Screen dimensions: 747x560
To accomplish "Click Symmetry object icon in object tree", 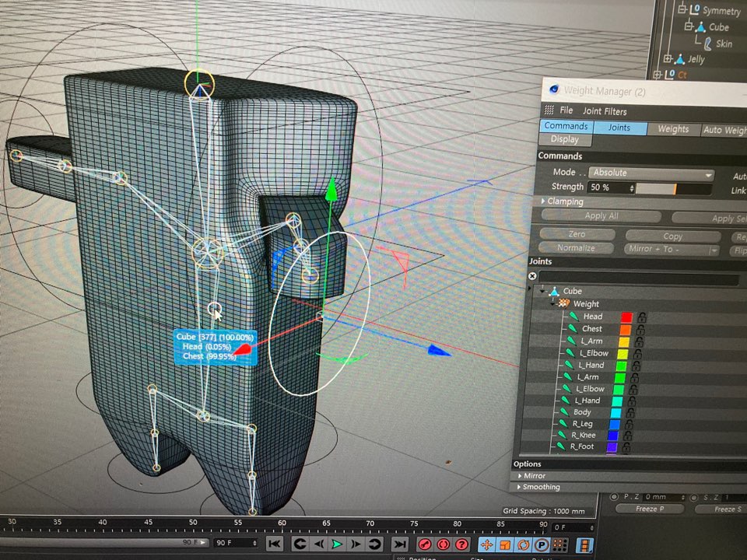I will point(695,9).
